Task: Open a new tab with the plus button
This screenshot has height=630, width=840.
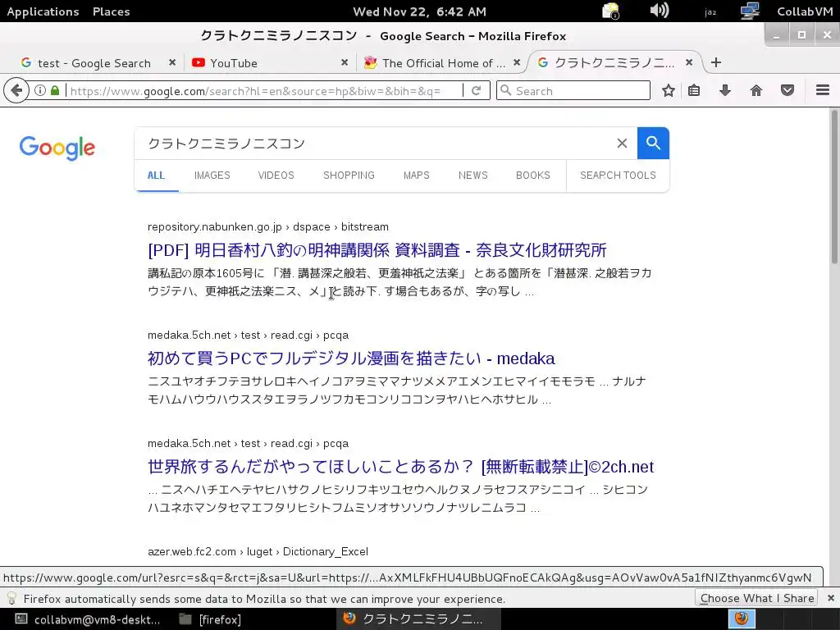Action: coord(715,62)
